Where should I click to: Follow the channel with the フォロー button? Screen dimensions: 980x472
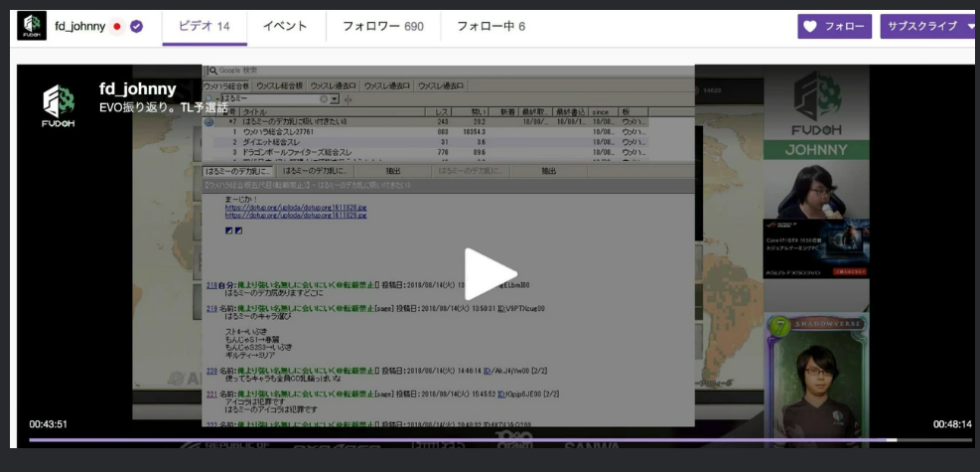coord(834,26)
